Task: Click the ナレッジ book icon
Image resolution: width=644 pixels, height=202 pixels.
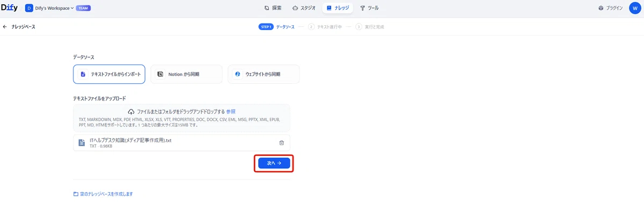Action: point(330,8)
